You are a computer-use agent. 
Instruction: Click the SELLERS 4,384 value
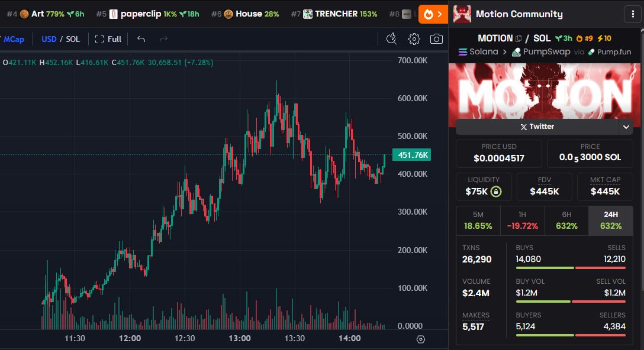pyautogui.click(x=614, y=326)
